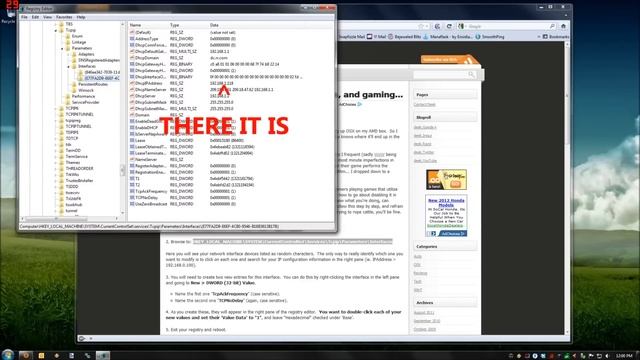
Task: Expand the TCPIP6TUNNEL key
Action: [x=56, y=114]
